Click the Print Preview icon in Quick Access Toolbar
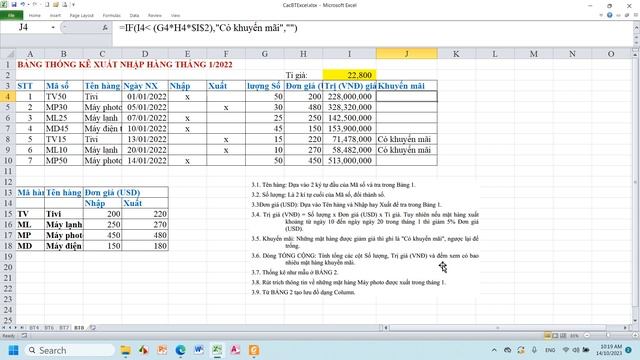The width and height of the screenshot is (640, 360). click(x=64, y=4)
